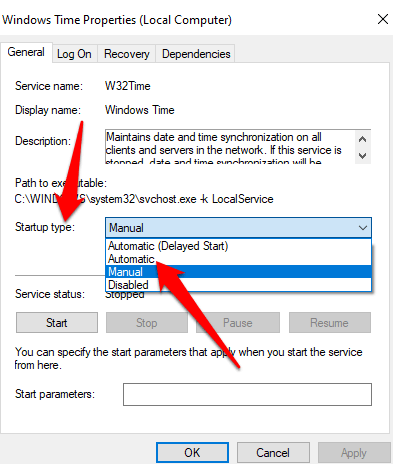Viewport: 395px width, 464px height.
Task: Cancel the properties dialog
Action: [273, 453]
